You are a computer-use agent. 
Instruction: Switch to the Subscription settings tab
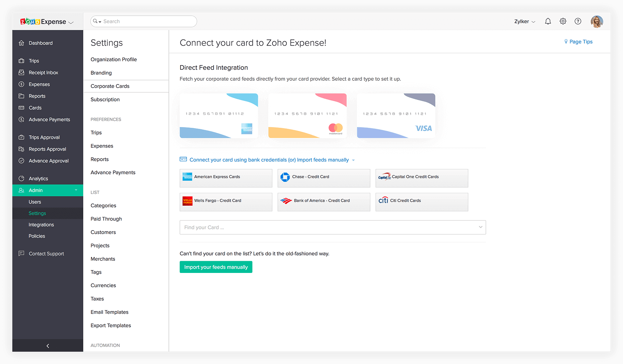(105, 99)
